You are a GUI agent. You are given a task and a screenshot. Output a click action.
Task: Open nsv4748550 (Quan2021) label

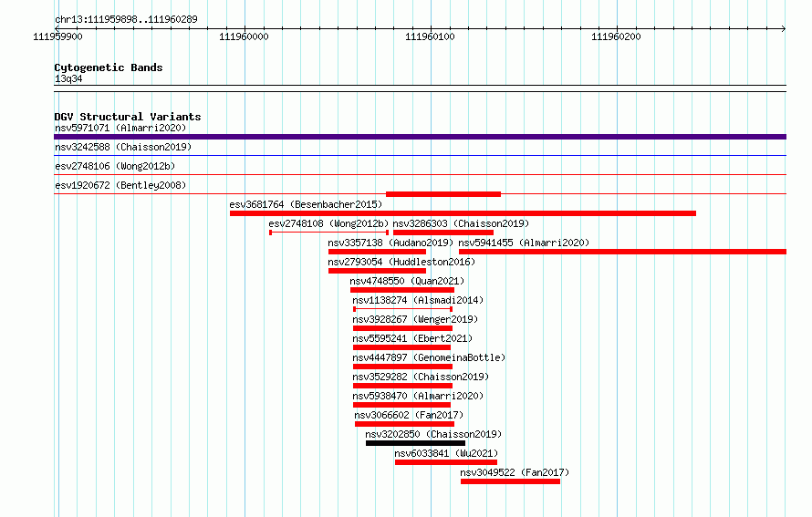407,281
